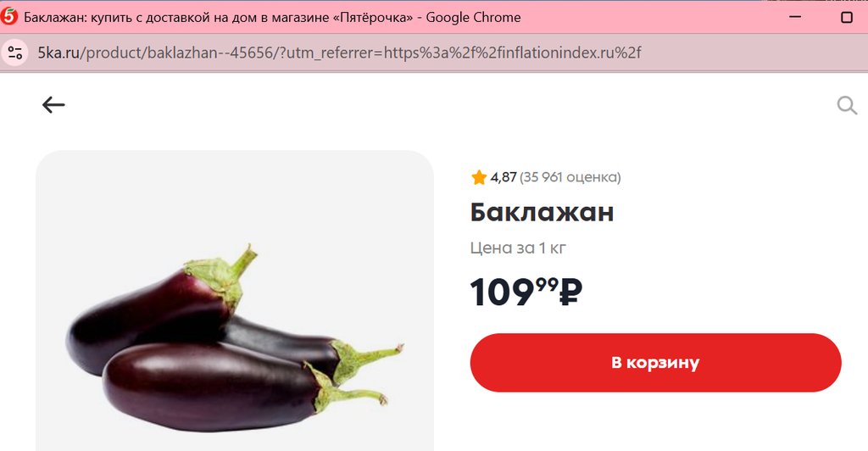Open site information icon in address bar
Viewport: 868px width, 451px height.
[x=15, y=53]
